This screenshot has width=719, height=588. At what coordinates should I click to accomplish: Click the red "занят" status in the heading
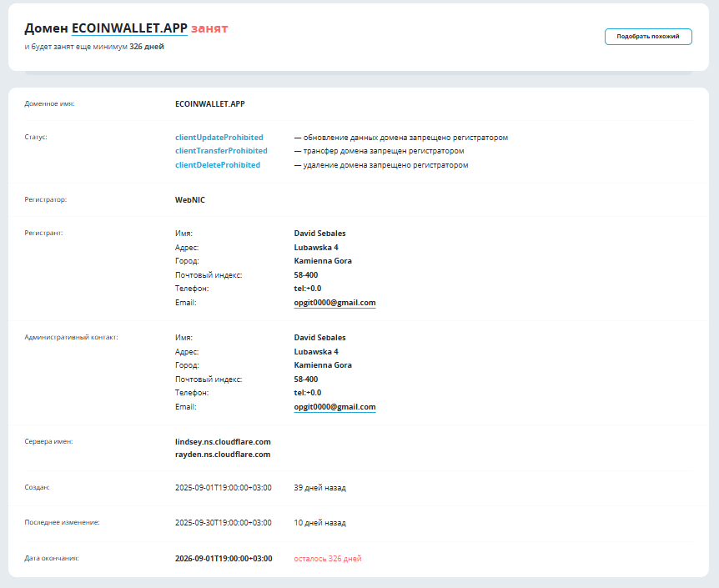tap(209, 28)
